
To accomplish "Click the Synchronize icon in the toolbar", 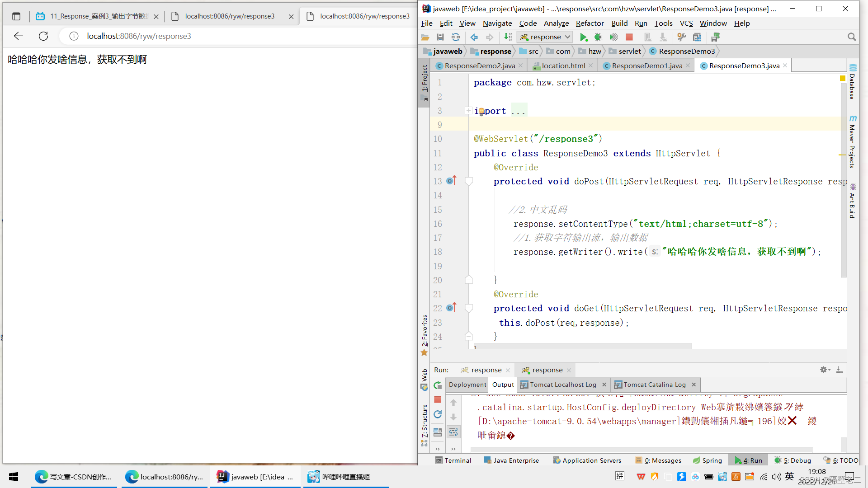I will point(456,37).
